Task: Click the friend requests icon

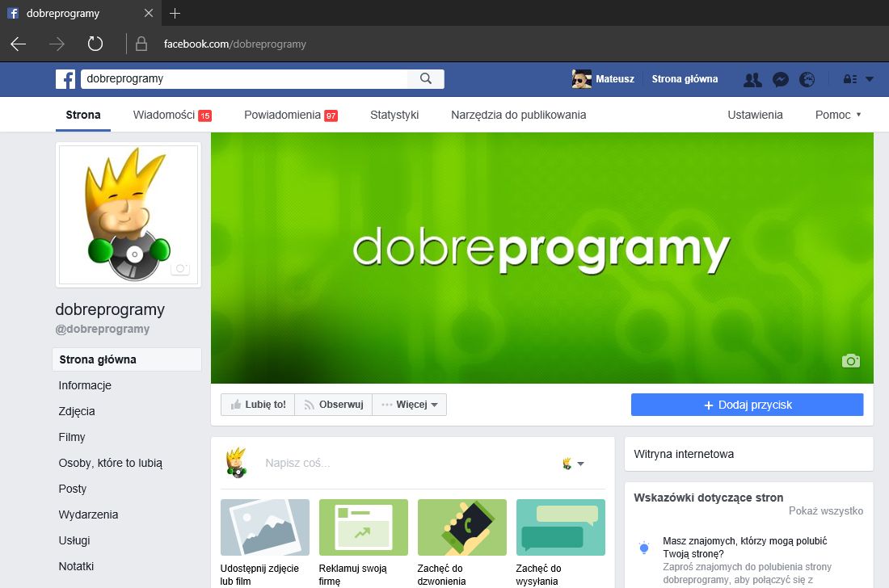Action: [752, 79]
